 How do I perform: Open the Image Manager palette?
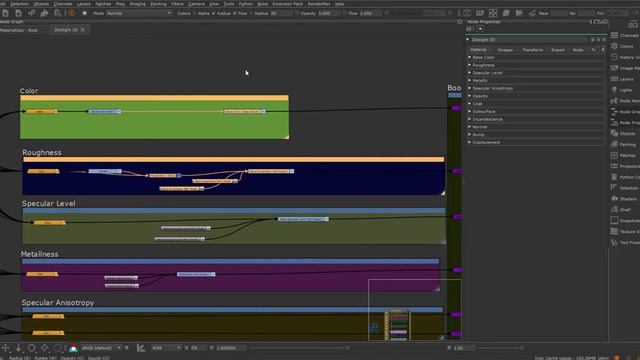624,68
